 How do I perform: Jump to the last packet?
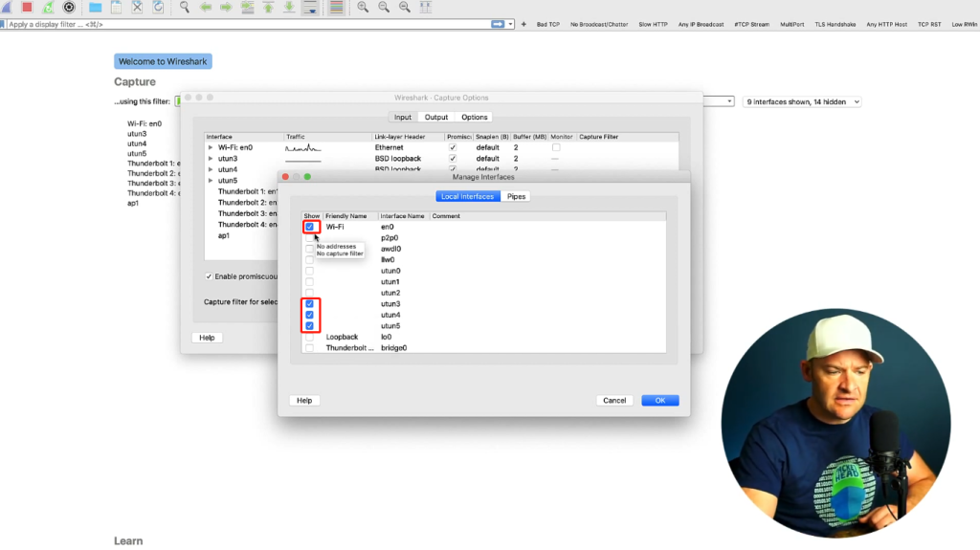(x=289, y=7)
